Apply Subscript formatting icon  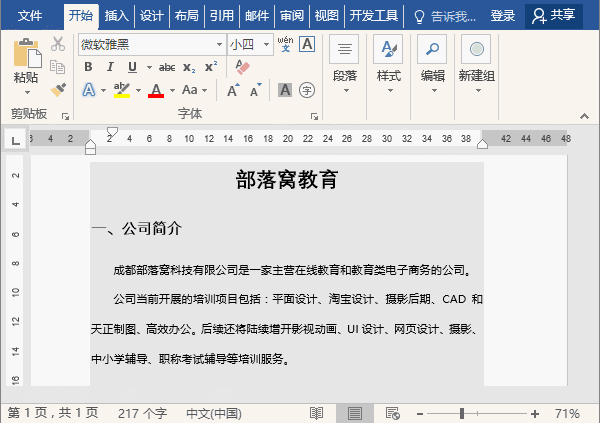(189, 67)
